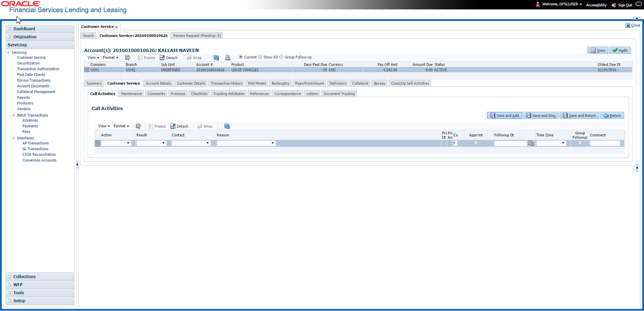Open the Time Zone dropdown in call row
This screenshot has width=644, height=311.
(551, 143)
